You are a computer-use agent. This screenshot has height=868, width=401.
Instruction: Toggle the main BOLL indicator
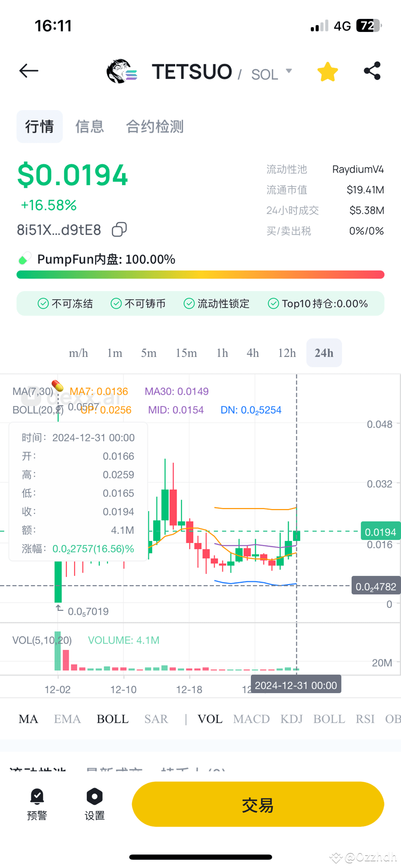coord(113,719)
